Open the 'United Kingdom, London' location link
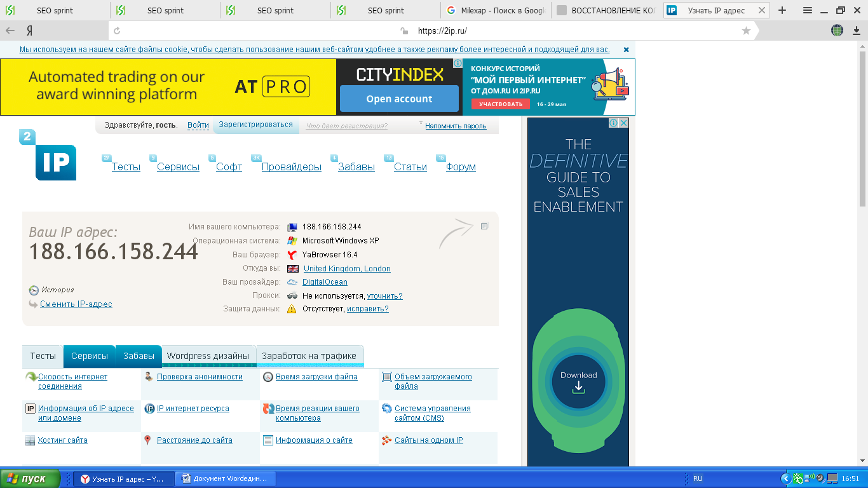The height and width of the screenshot is (488, 868). pos(347,269)
